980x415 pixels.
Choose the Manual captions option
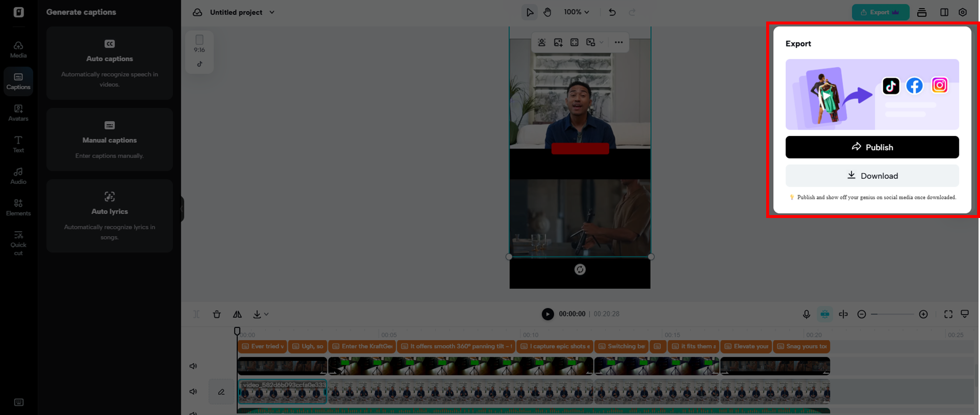click(x=110, y=139)
